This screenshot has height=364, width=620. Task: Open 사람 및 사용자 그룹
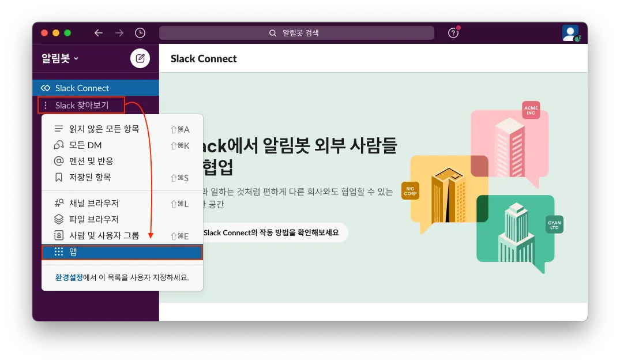pyautogui.click(x=122, y=236)
